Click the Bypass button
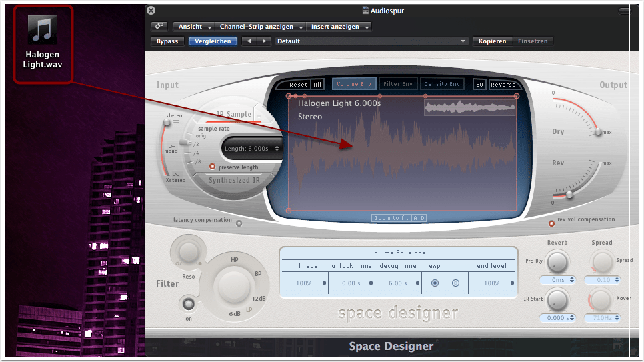The height and width of the screenshot is (362, 644). [167, 41]
